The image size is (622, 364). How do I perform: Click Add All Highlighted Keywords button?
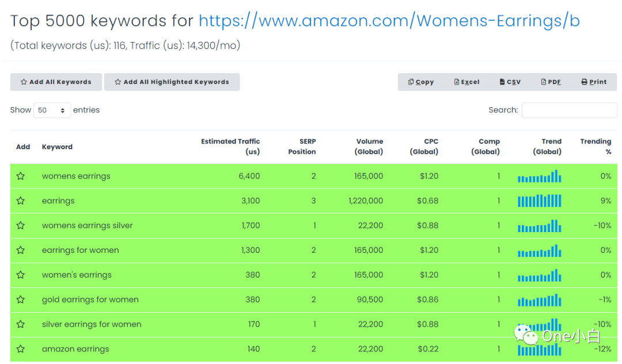172,82
